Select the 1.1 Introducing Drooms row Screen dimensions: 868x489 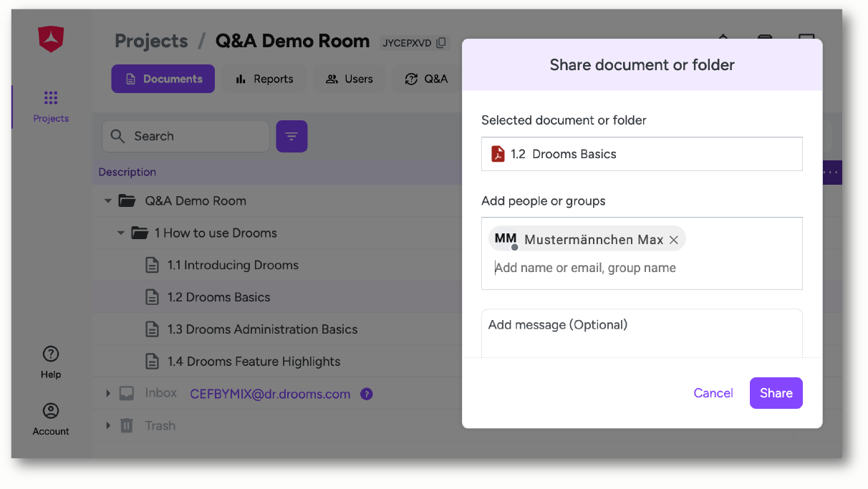point(276,265)
